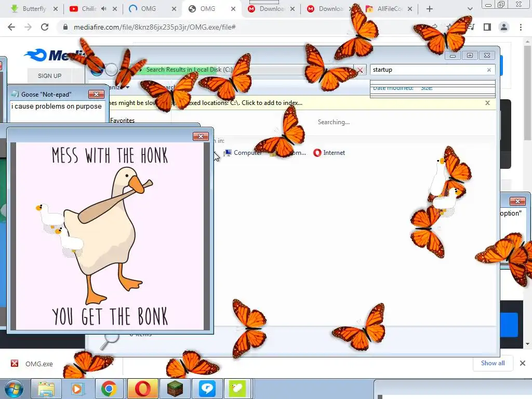Screen dimensions: 532x399
Task: Open the blue chat bubble taskbar icon
Action: click(207, 389)
